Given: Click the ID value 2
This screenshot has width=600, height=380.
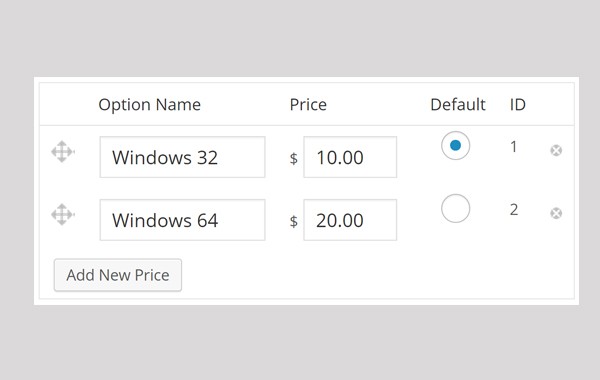Looking at the screenshot, I should click(x=514, y=209).
